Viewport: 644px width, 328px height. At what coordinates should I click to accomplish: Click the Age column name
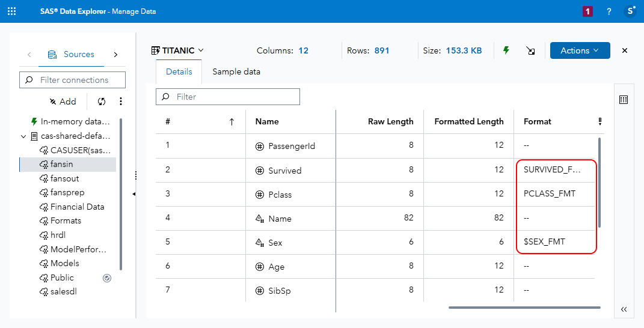click(x=277, y=267)
